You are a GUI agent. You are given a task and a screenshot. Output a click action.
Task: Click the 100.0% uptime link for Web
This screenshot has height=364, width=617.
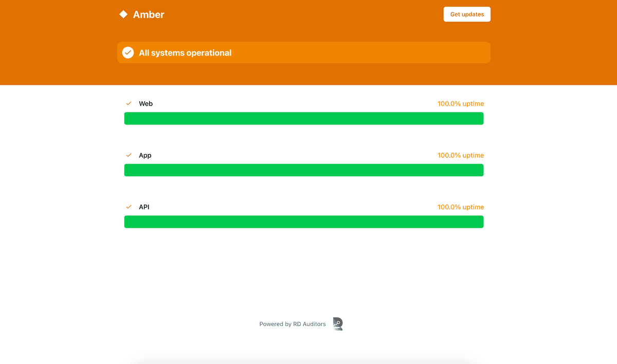460,103
